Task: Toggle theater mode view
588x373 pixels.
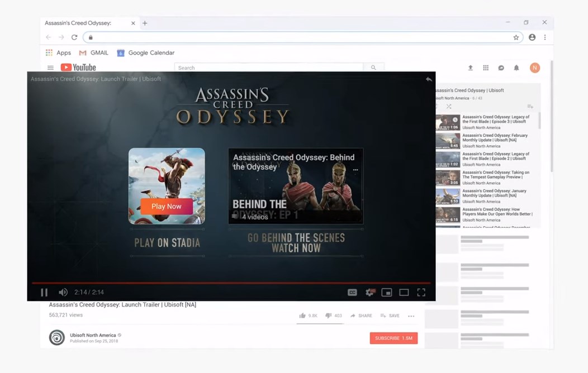Action: tap(404, 292)
